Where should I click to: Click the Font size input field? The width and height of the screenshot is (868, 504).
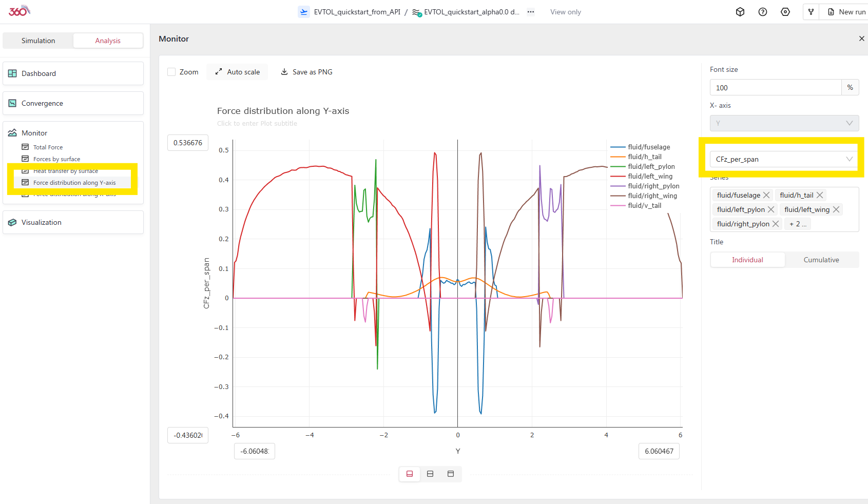pos(775,88)
